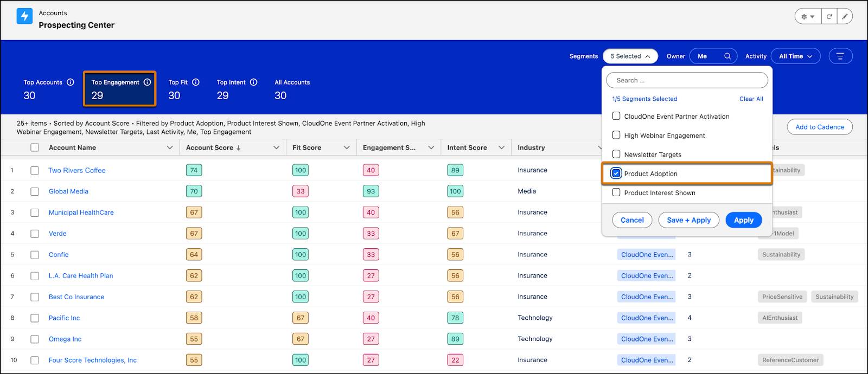This screenshot has height=374, width=868.
Task: Open the gear settings menu icon
Action: coord(808,17)
